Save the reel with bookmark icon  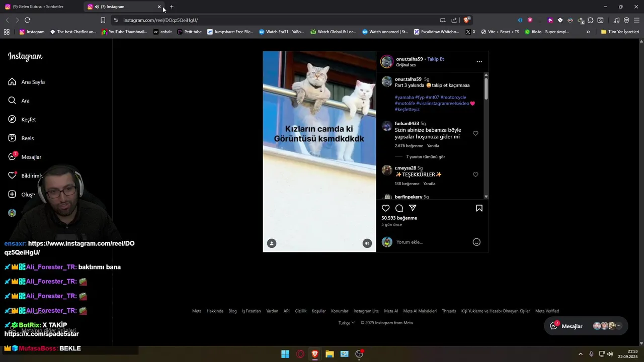[479, 208]
